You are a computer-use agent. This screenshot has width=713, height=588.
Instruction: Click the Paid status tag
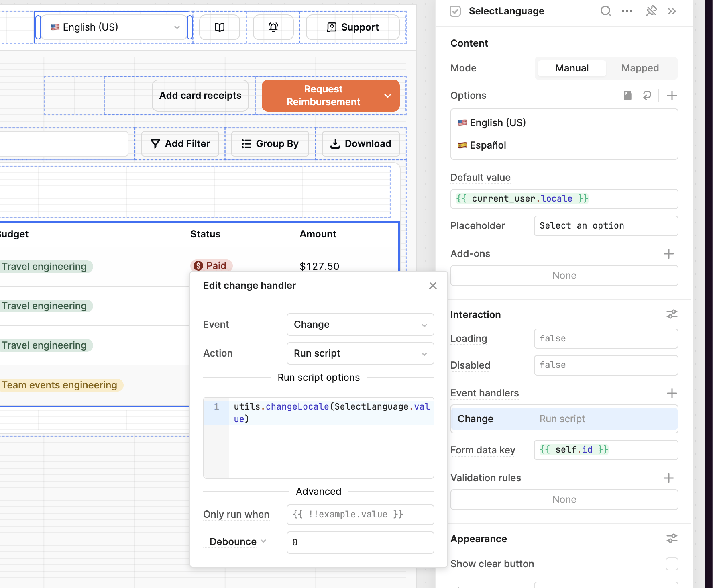[211, 265]
